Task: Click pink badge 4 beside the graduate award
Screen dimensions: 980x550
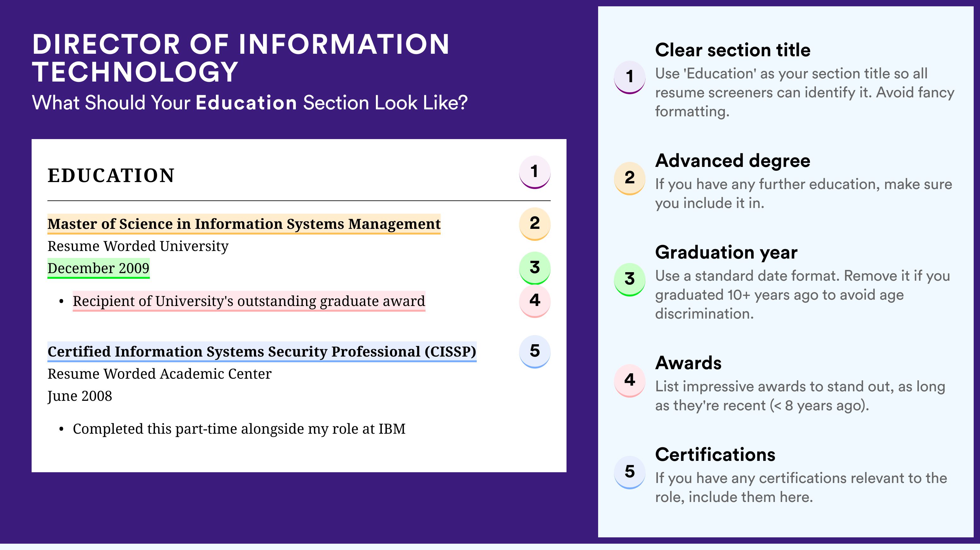Action: [535, 301]
